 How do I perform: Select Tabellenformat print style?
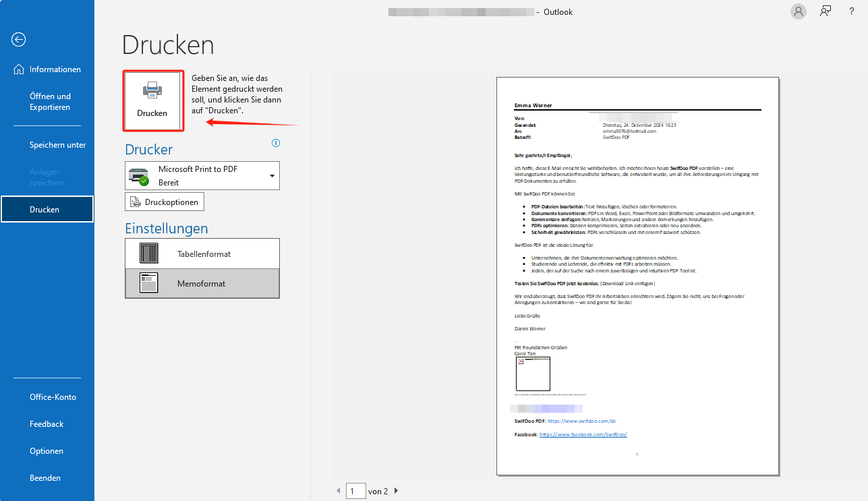click(x=202, y=254)
